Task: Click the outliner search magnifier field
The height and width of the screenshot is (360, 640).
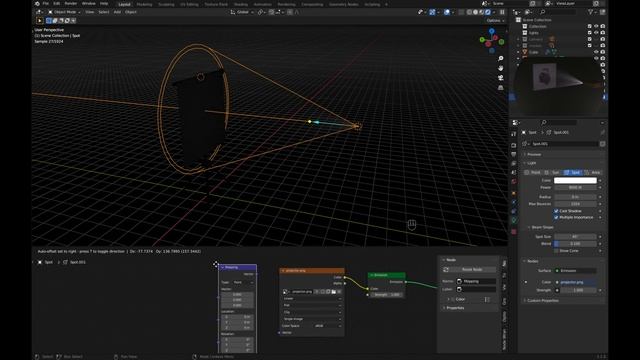Action: click(557, 12)
